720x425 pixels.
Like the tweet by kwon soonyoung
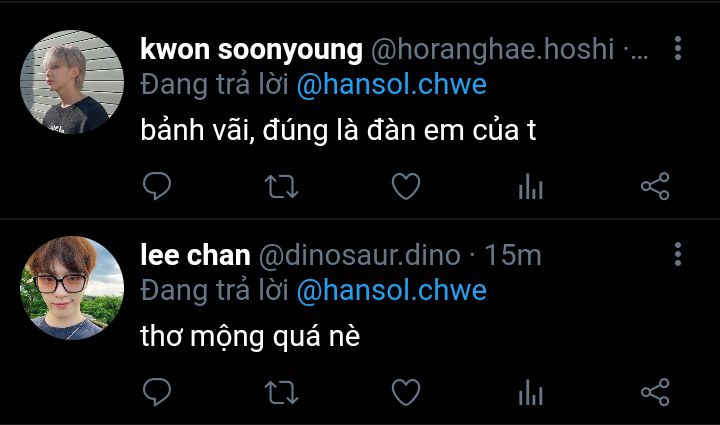point(406,186)
